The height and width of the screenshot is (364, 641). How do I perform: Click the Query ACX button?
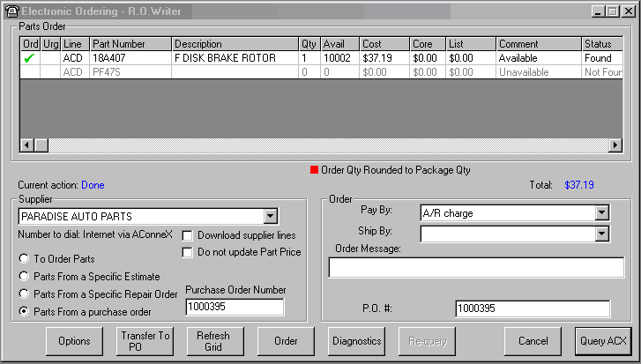coord(602,340)
